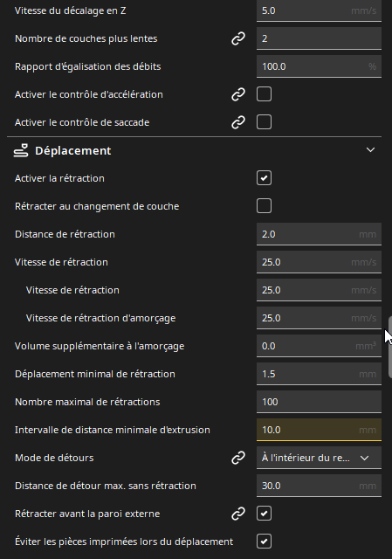This screenshot has height=559, width=392.
Task: Click the link icon beside Rétracter avant la paroi externe
Action: click(x=238, y=514)
